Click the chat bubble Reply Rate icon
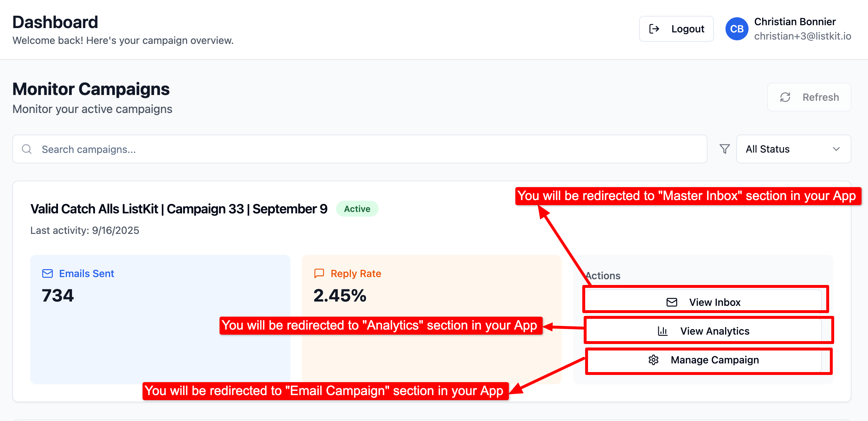The height and width of the screenshot is (421, 868). (319, 273)
